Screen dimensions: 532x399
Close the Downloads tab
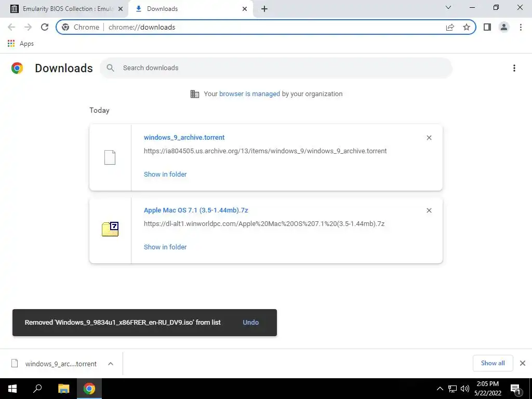click(245, 9)
